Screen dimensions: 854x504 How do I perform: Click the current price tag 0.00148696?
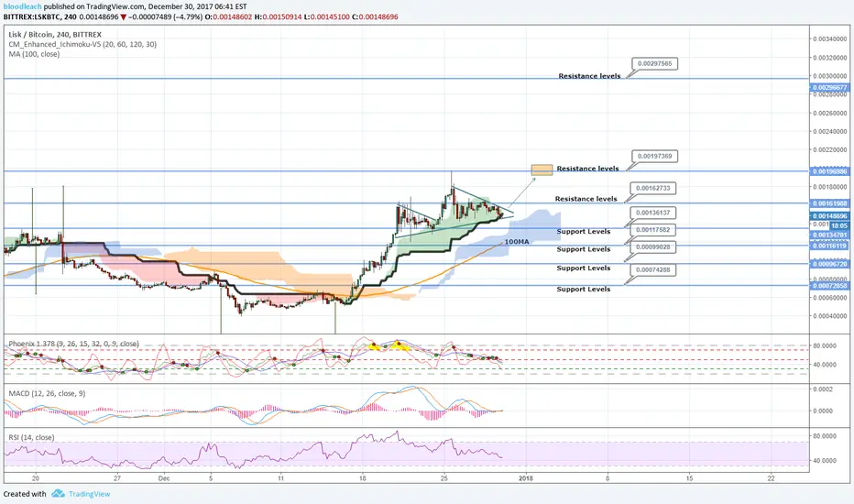[x=829, y=216]
